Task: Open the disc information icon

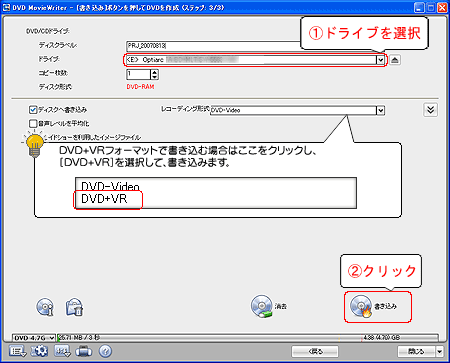Action: pyautogui.click(x=45, y=307)
